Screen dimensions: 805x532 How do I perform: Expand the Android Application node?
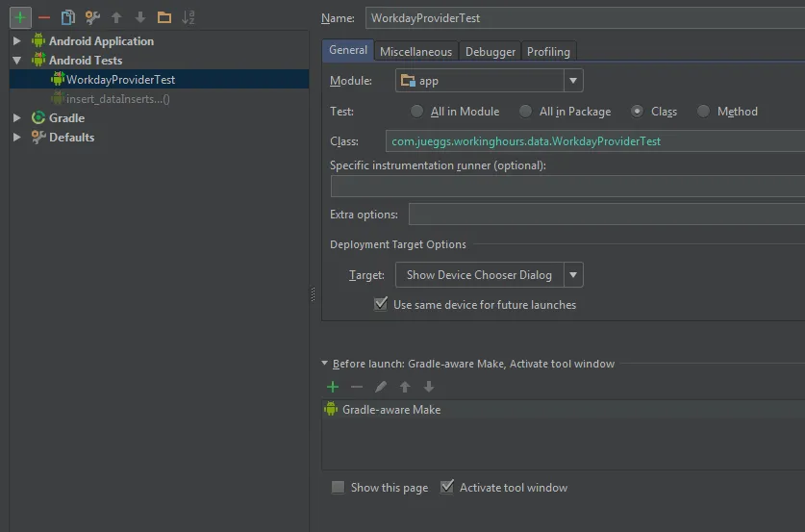pyautogui.click(x=17, y=40)
